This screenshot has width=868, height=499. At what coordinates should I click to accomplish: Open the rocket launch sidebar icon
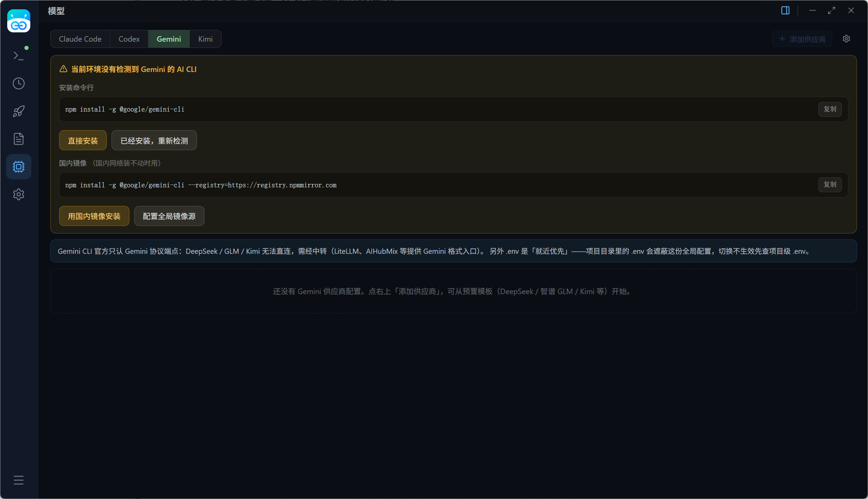point(19,111)
